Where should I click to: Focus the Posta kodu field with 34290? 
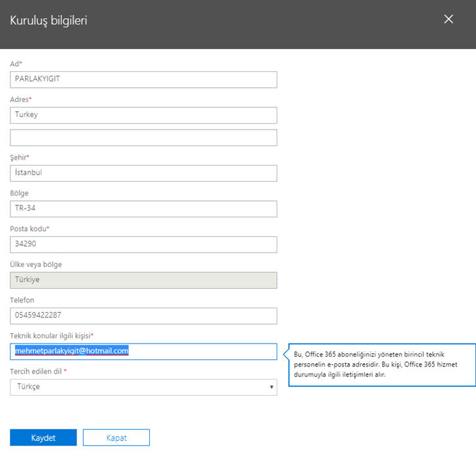[x=143, y=245]
